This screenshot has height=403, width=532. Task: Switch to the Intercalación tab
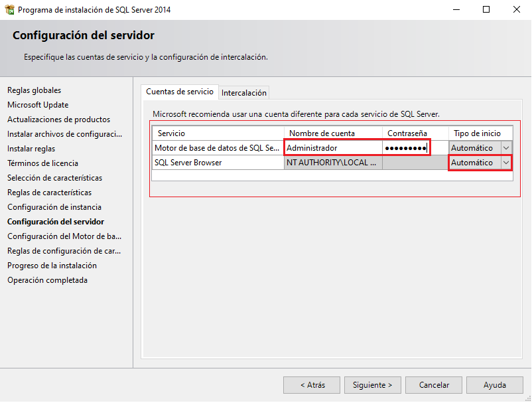tap(243, 93)
